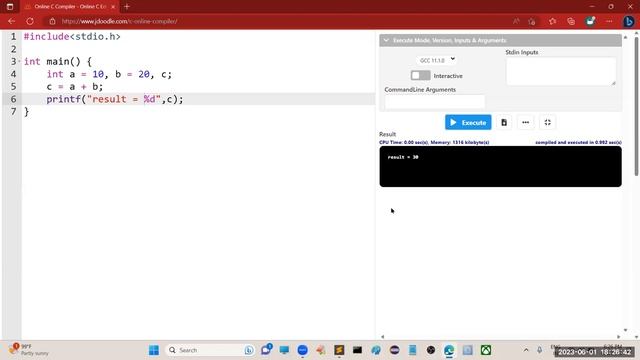Close the Online C Compiler tab
The image size is (640, 360).
click(113, 7)
